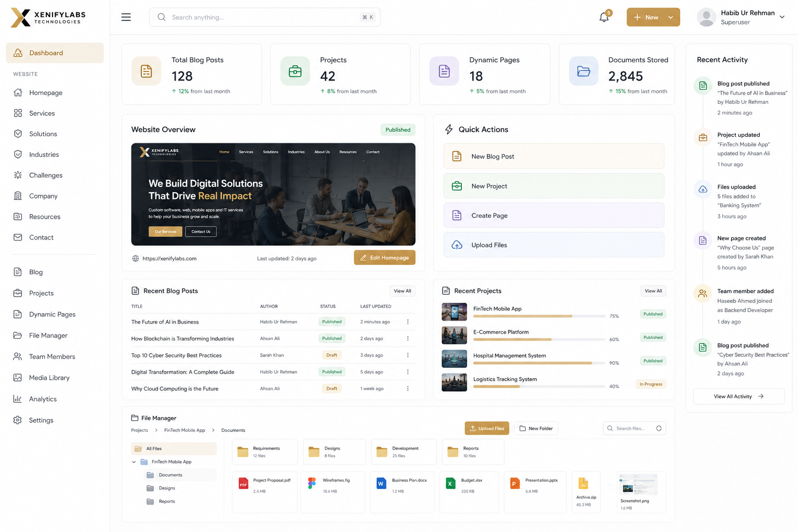The height and width of the screenshot is (532, 798).
Task: Open the notifications bell
Action: (604, 17)
